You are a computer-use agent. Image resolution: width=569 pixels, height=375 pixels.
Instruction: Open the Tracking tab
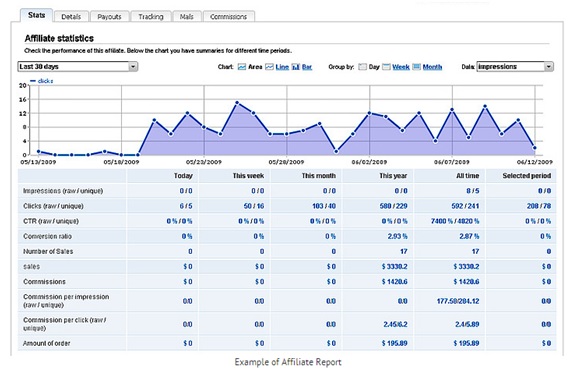[x=151, y=17]
